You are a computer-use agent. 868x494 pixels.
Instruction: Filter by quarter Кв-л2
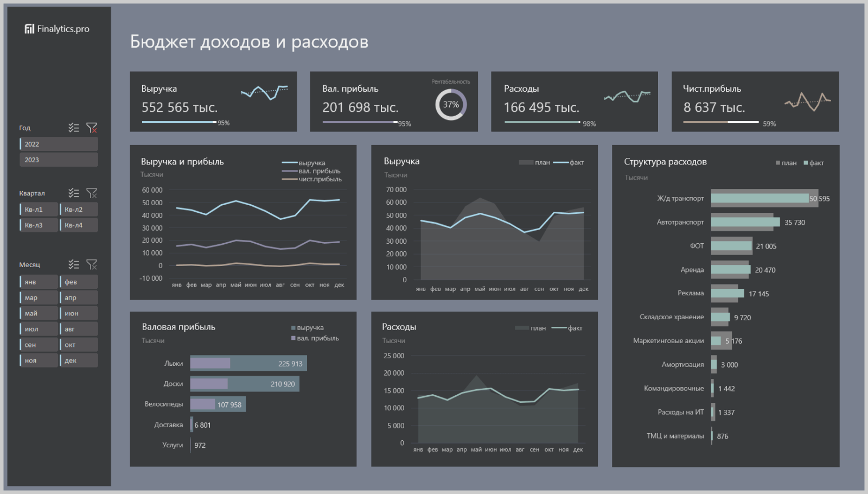[79, 210]
